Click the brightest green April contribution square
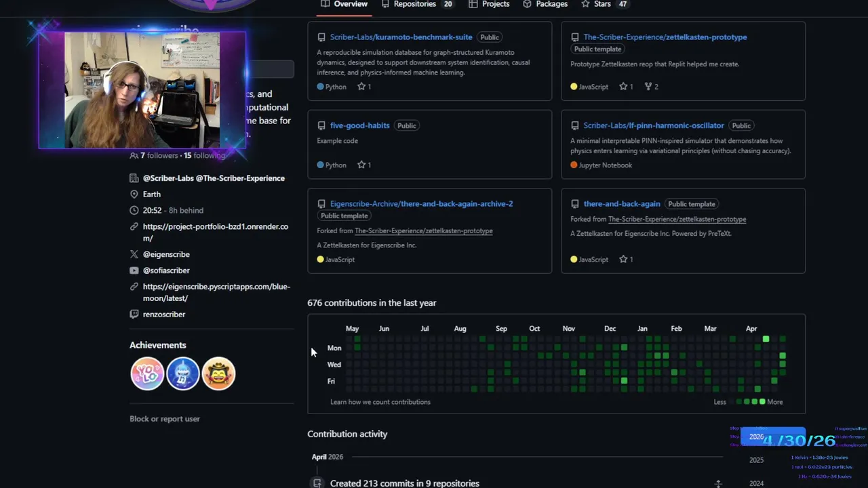This screenshot has width=868, height=488. [766, 339]
